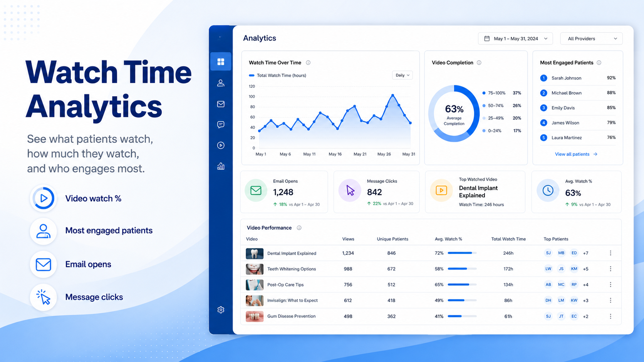
Task: Open the Daily interval dropdown
Action: tap(402, 75)
